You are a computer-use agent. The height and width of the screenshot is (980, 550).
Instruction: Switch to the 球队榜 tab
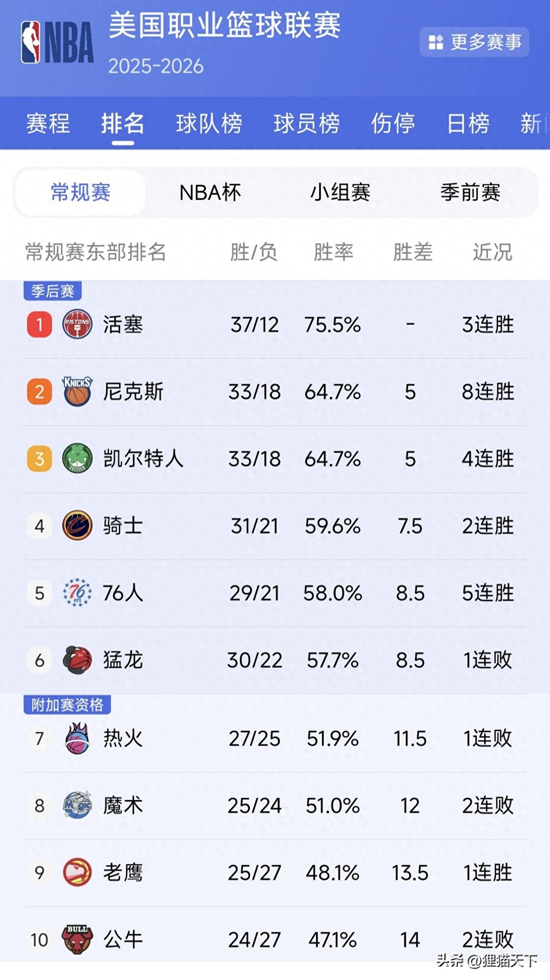[209, 123]
